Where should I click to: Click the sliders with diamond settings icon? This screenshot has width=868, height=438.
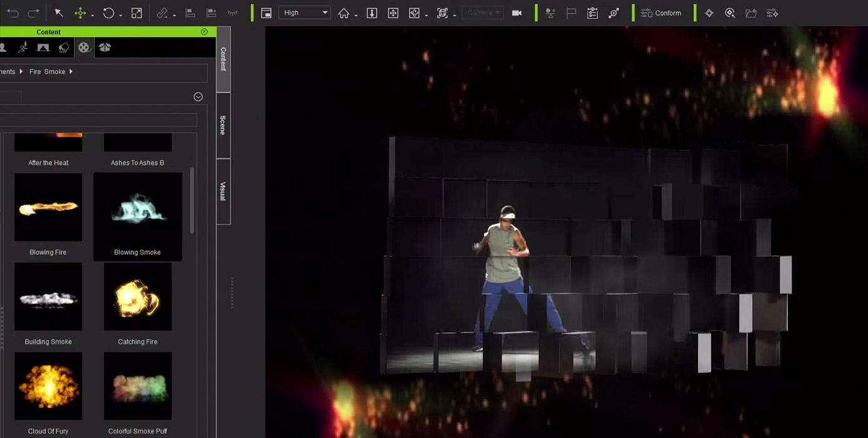click(772, 13)
